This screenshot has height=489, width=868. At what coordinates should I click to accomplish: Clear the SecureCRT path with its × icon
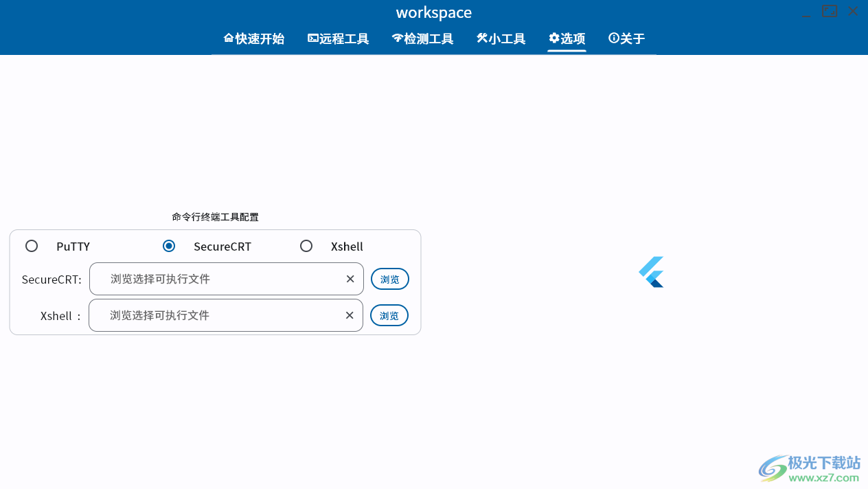point(350,279)
